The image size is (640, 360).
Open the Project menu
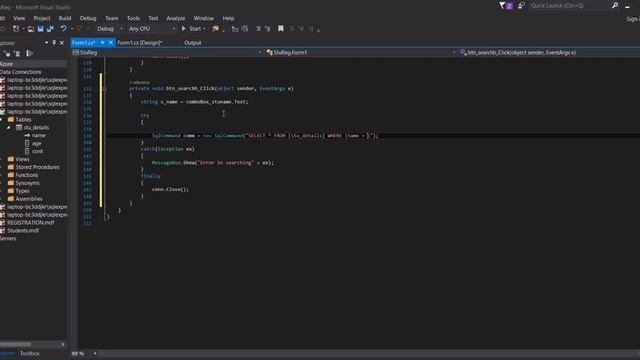coord(42,18)
